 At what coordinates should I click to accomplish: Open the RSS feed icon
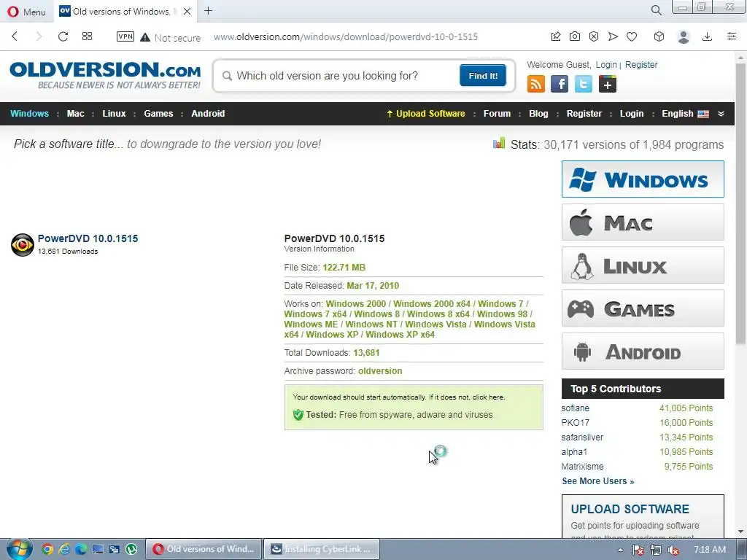(x=536, y=85)
